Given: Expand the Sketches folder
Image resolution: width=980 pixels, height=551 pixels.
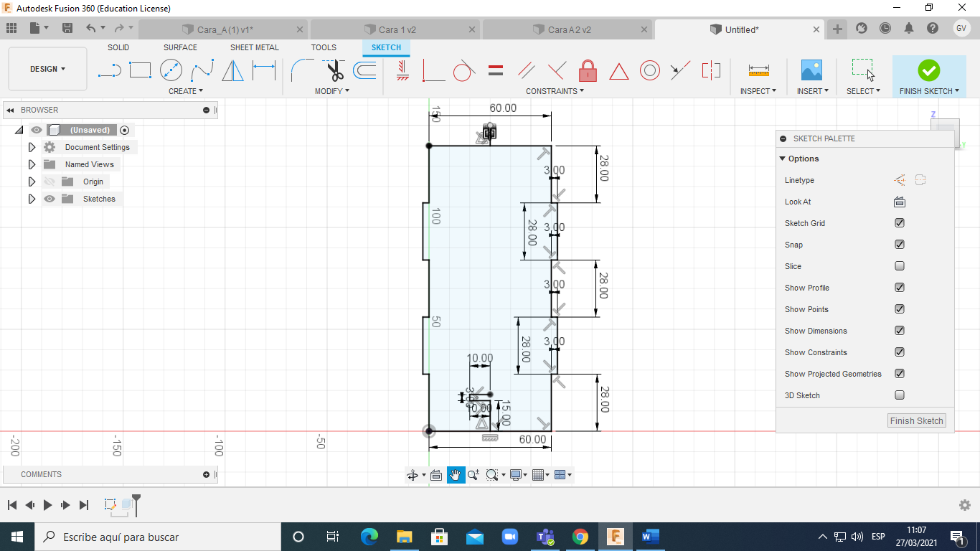Looking at the screenshot, I should [32, 199].
